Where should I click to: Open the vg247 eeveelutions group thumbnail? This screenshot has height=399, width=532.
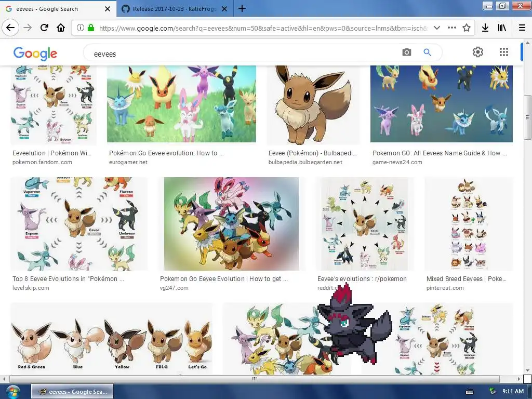click(x=231, y=224)
